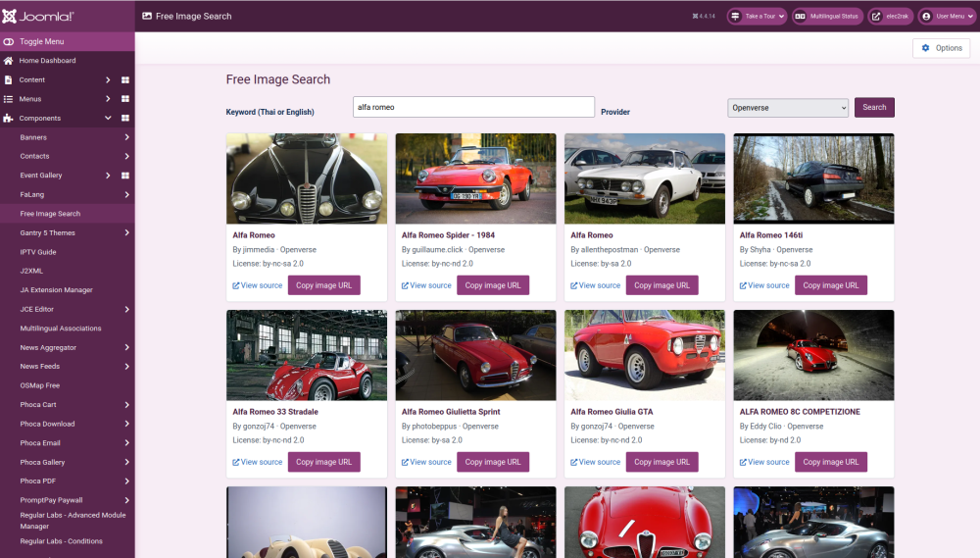Image resolution: width=980 pixels, height=558 pixels.
Task: Click the 8C COMPETIZIONE tunnel thumbnail
Action: tap(813, 355)
